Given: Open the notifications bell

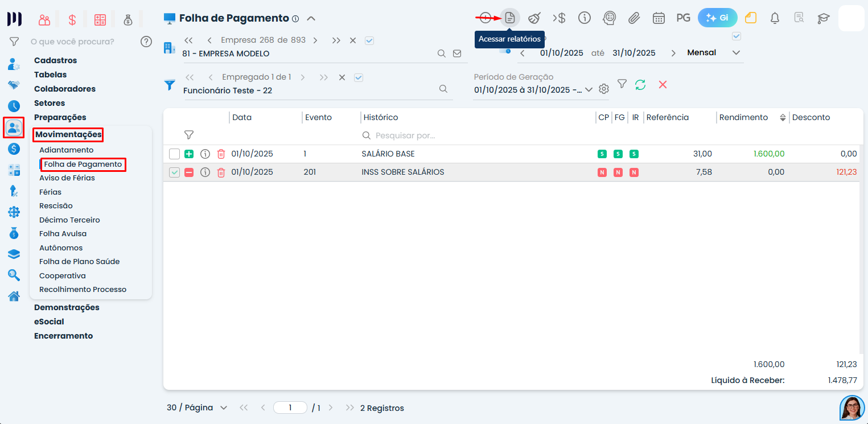Looking at the screenshot, I should pyautogui.click(x=775, y=18).
